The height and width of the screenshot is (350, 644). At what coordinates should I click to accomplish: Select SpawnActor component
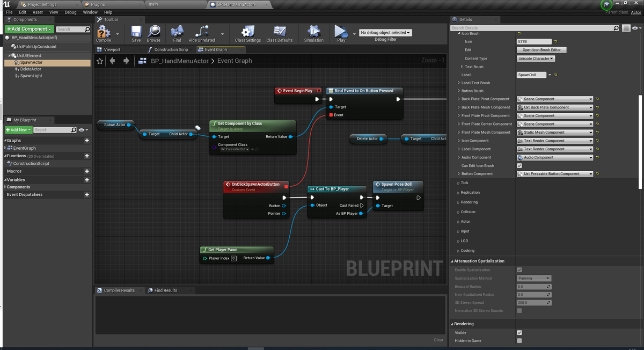[x=31, y=62]
